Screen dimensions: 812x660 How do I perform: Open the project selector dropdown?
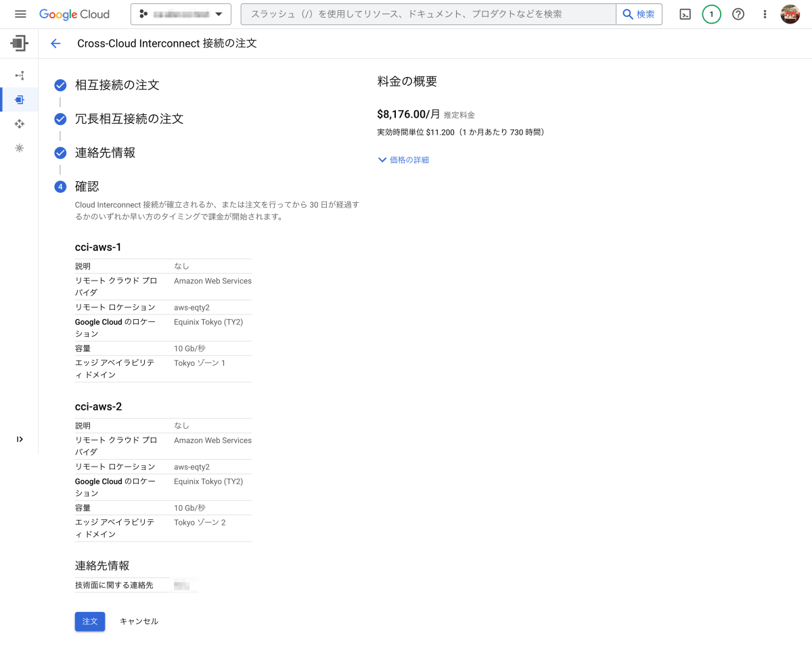coord(181,14)
